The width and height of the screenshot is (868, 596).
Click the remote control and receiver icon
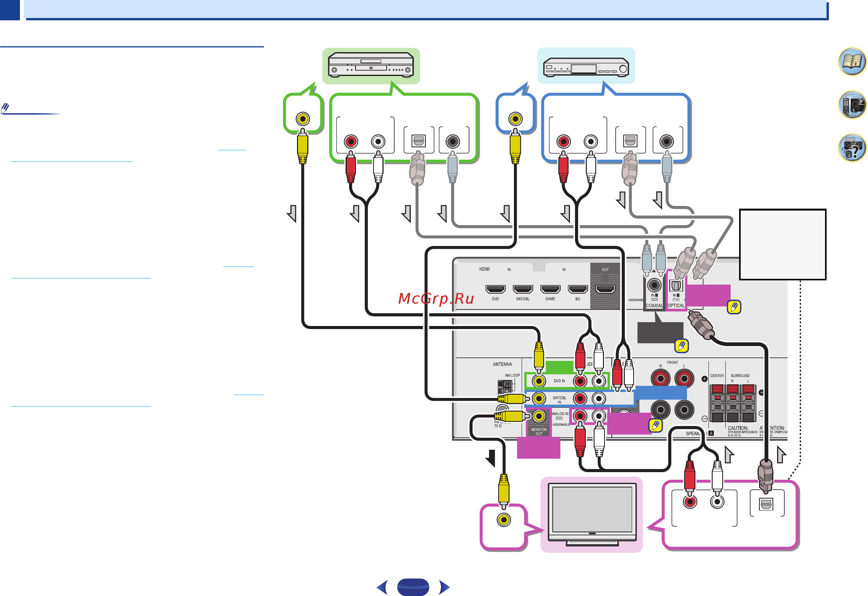tap(852, 105)
